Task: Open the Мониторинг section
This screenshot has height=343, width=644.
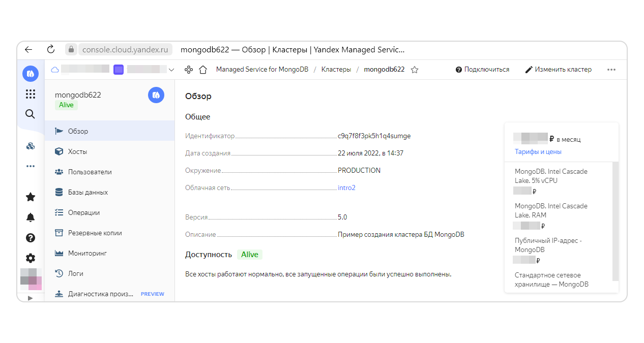Action: click(x=109, y=253)
